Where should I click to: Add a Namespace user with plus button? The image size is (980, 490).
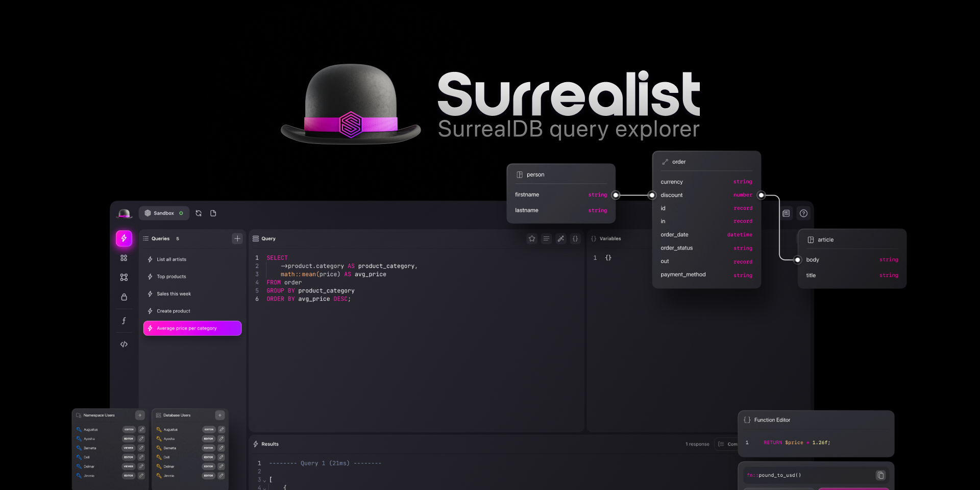(x=140, y=415)
